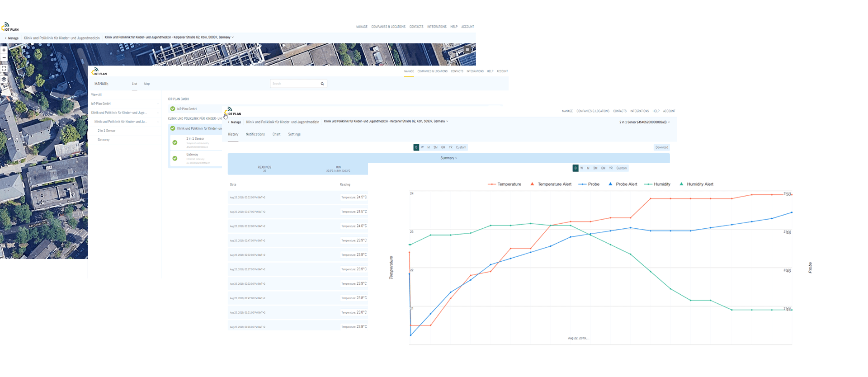Select W range in History range selector

[422, 147]
